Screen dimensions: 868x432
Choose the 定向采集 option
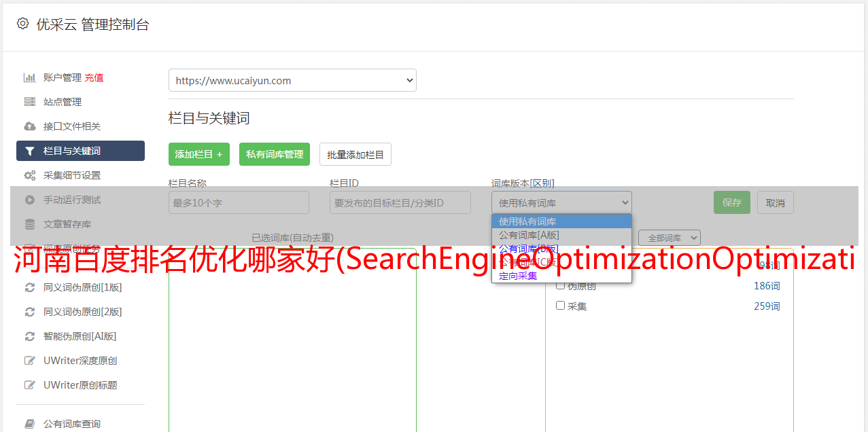[x=561, y=276]
